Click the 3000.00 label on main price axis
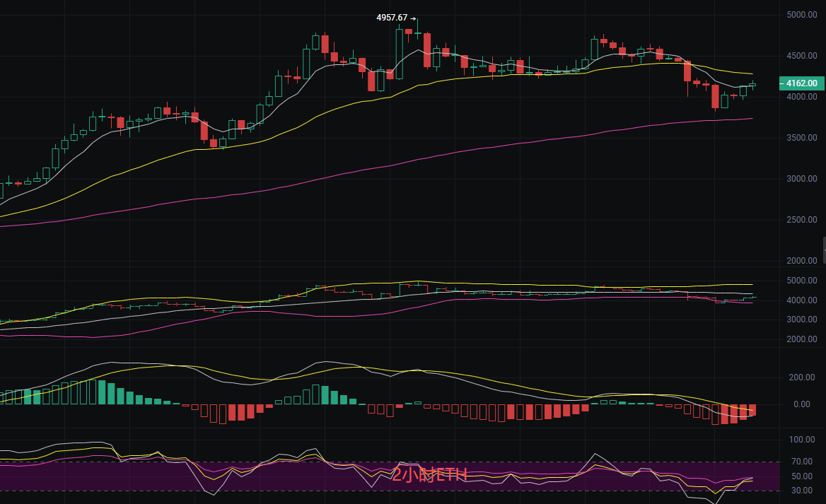The height and width of the screenshot is (504, 826). [802, 179]
